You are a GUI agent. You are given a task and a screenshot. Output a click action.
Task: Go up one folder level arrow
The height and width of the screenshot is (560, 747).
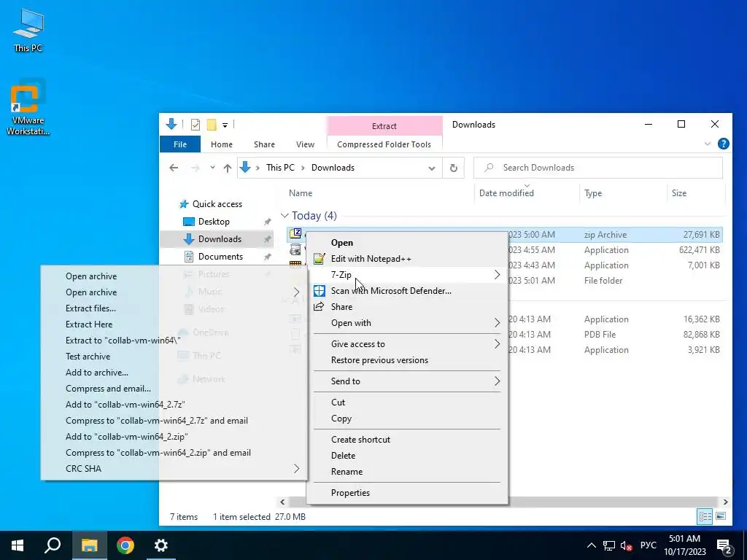coord(228,168)
